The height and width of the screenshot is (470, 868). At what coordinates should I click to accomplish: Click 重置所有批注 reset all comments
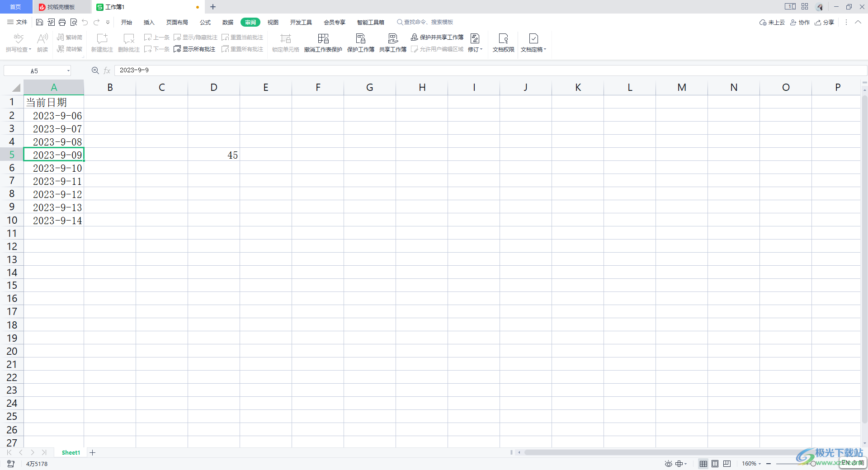coord(243,49)
